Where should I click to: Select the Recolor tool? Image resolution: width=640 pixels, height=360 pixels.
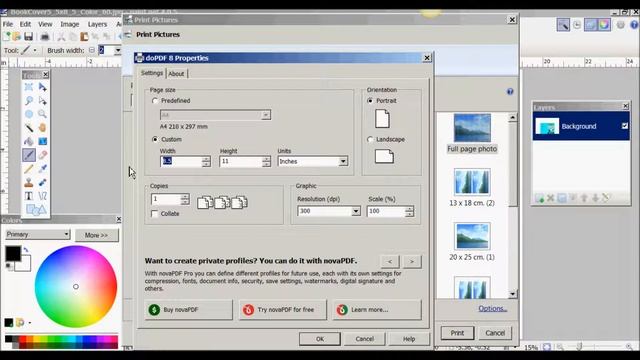click(42, 182)
